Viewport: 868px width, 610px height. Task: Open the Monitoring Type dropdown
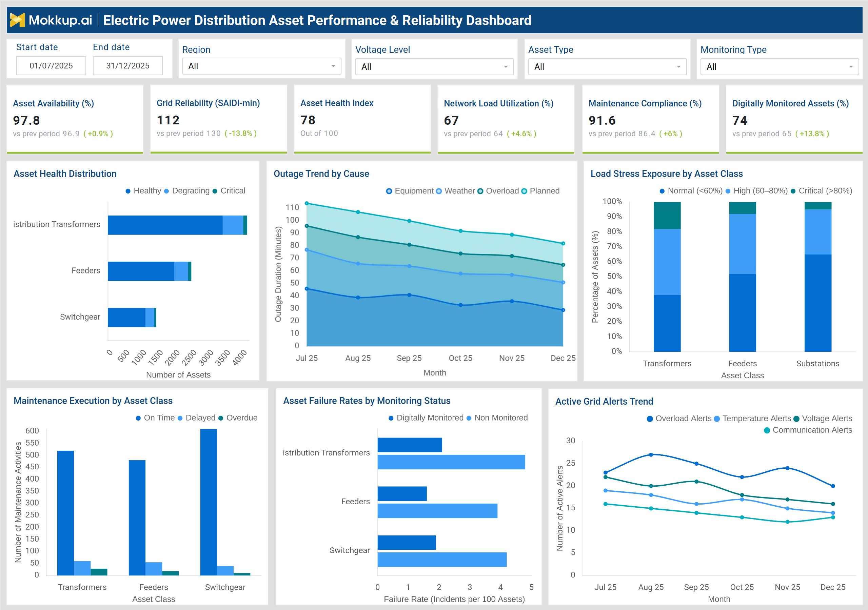[780, 67]
